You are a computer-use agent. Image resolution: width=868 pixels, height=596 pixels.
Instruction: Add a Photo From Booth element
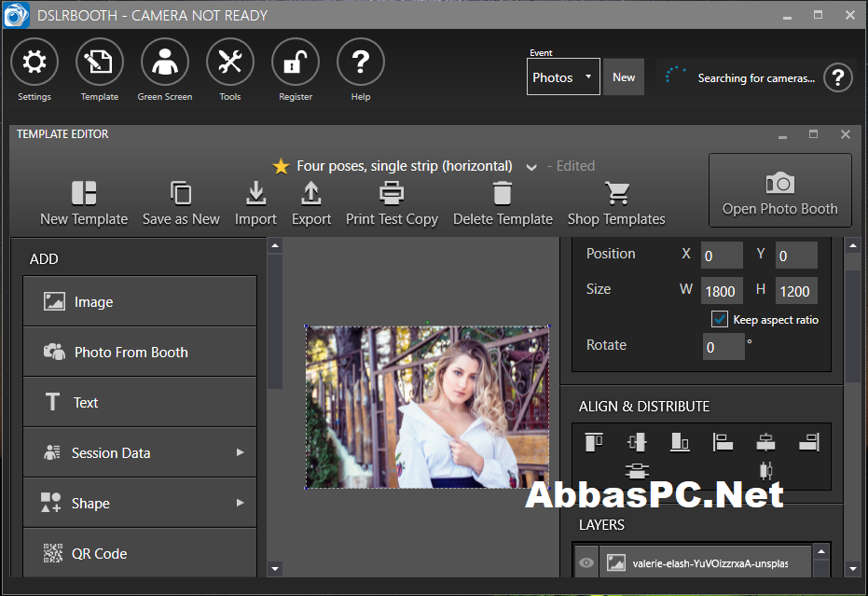click(140, 352)
